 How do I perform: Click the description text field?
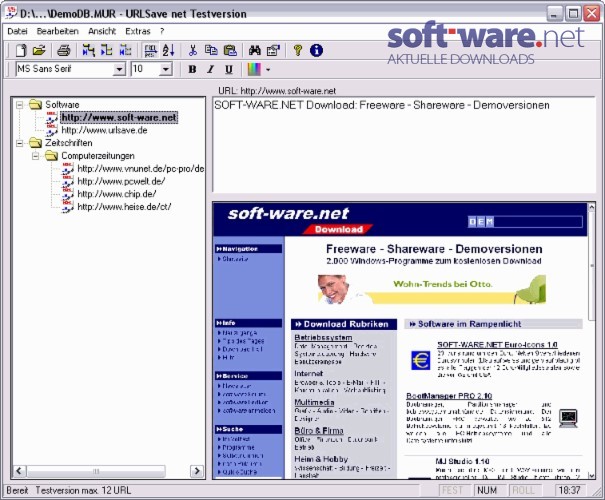pos(404,145)
